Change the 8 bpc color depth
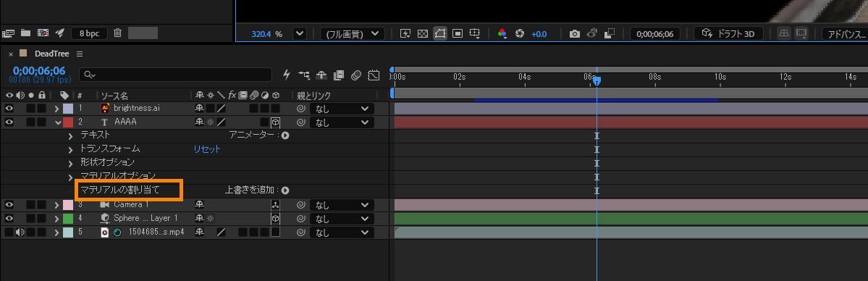Viewport: 868px width, 281px height. click(x=89, y=33)
